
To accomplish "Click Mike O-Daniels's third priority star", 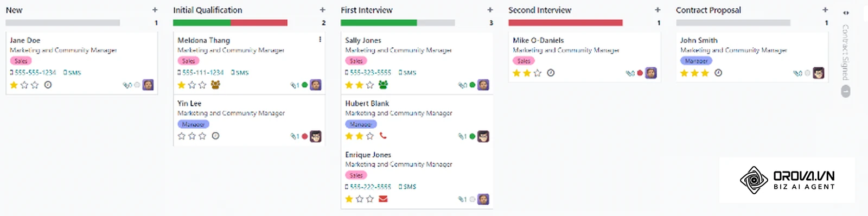I will click(x=538, y=73).
